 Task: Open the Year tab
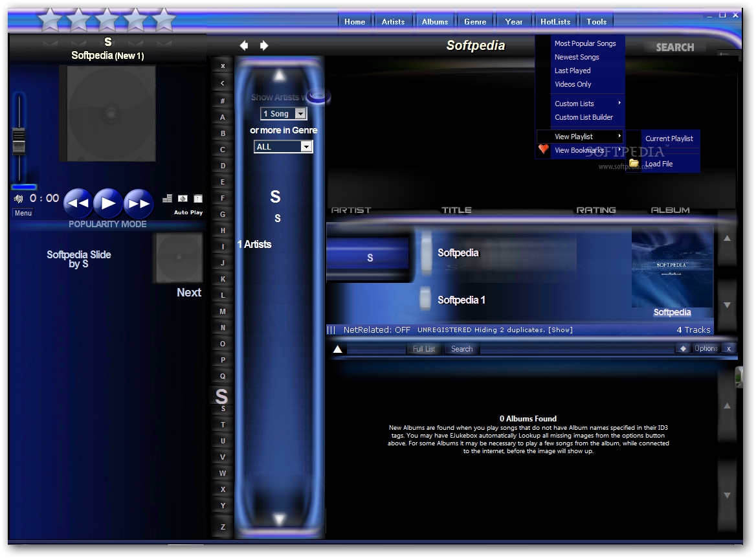pyautogui.click(x=513, y=22)
